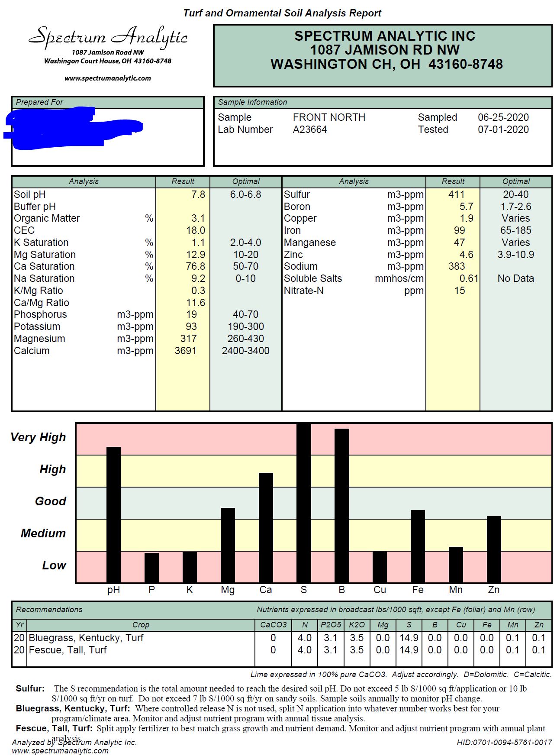Click the Zn bar in the chart
557x756 pixels.
tap(494, 549)
